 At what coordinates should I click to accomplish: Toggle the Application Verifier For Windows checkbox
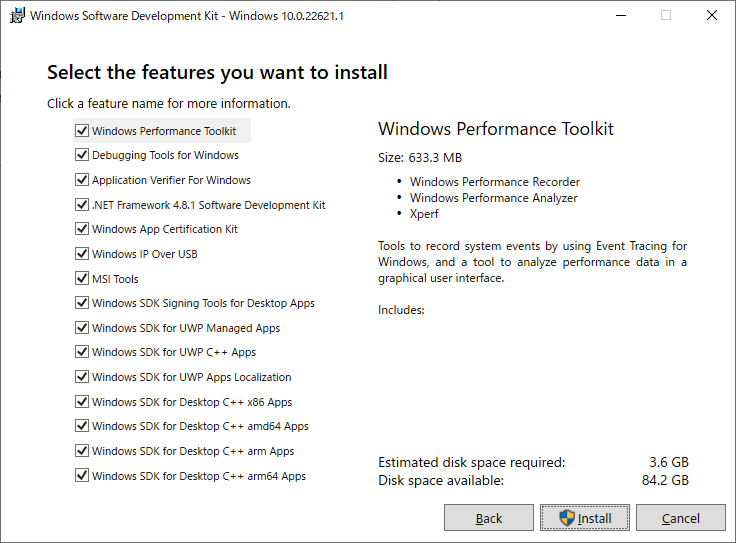[x=82, y=179]
